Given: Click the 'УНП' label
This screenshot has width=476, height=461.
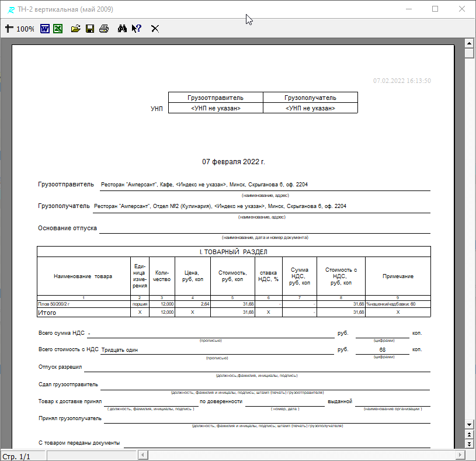Looking at the screenshot, I should click(x=157, y=109).
